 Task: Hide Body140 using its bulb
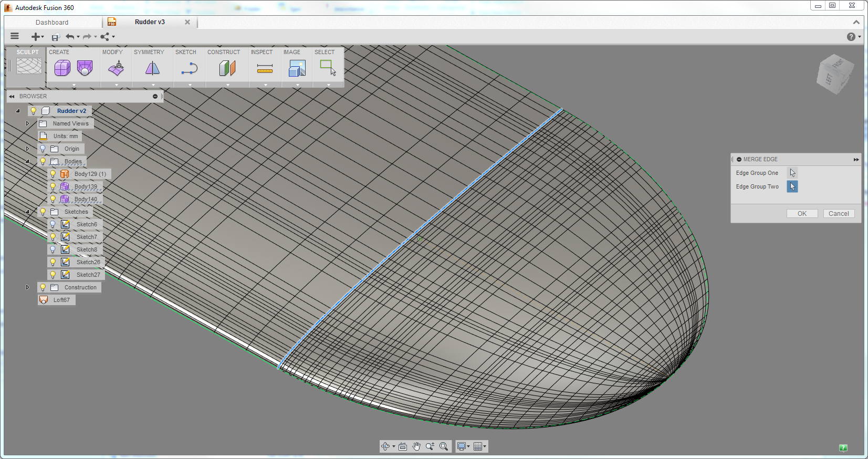53,199
